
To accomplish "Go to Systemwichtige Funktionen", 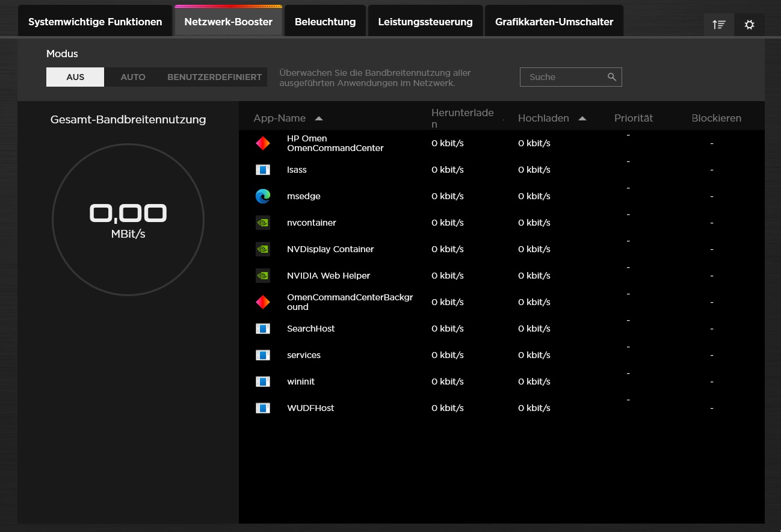I will pyautogui.click(x=95, y=22).
